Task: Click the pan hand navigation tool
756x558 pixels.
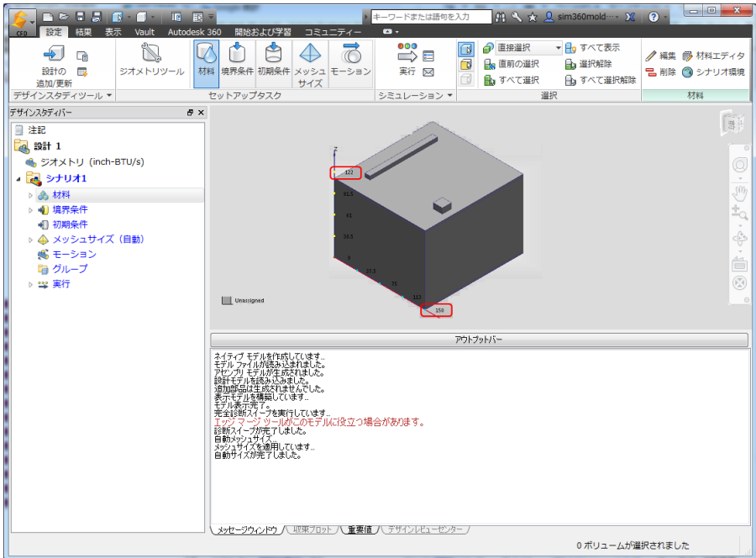Action: pyautogui.click(x=739, y=193)
